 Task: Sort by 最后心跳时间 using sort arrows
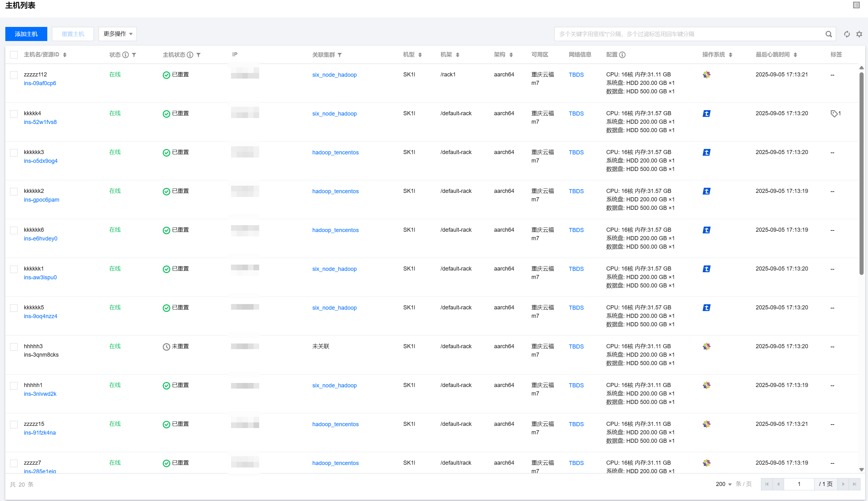tap(795, 55)
